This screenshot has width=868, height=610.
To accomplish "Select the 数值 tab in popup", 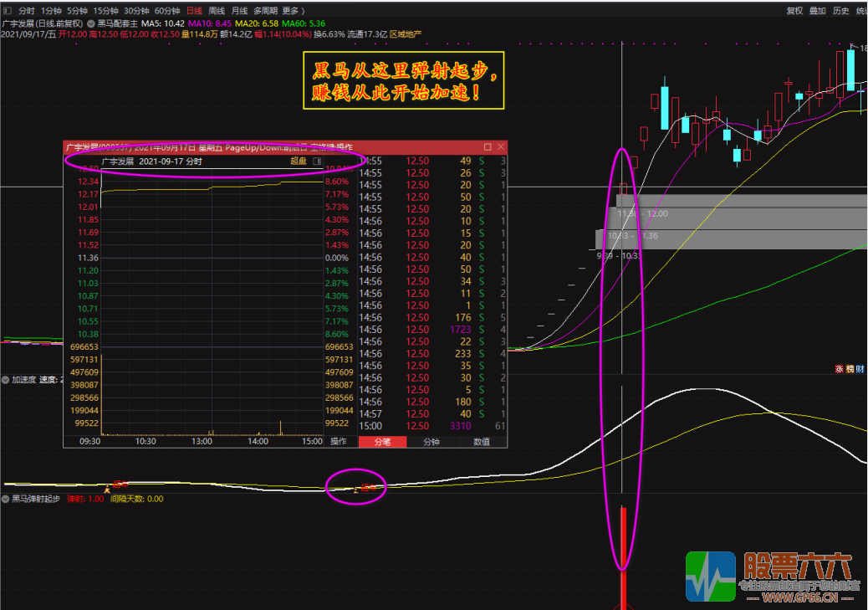I will tap(482, 441).
